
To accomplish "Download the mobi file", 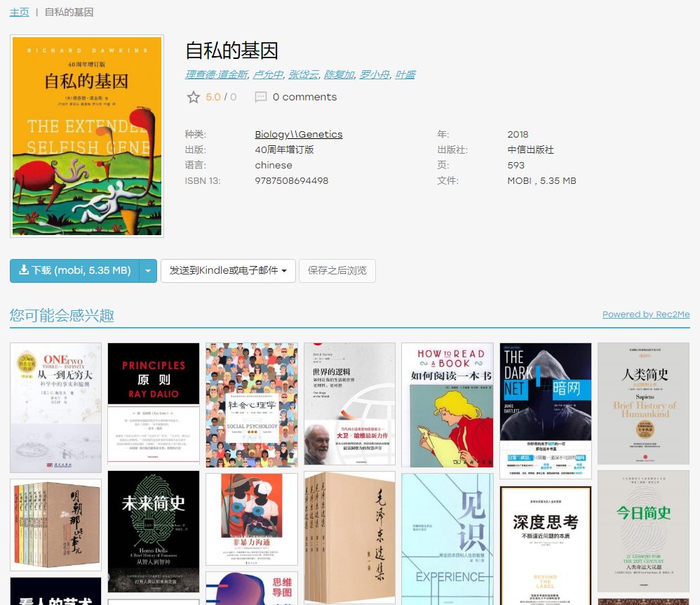I will coord(74,271).
